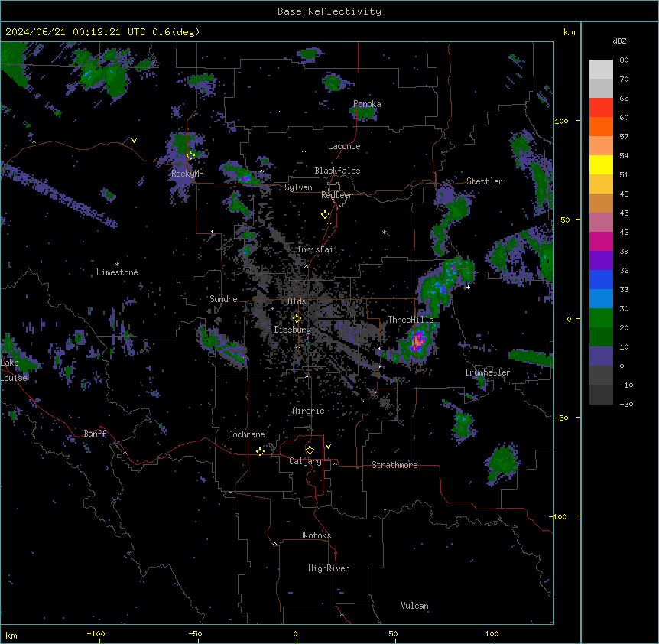Click the Calgary city label
Screen dimensions: 659x644
click(306, 461)
